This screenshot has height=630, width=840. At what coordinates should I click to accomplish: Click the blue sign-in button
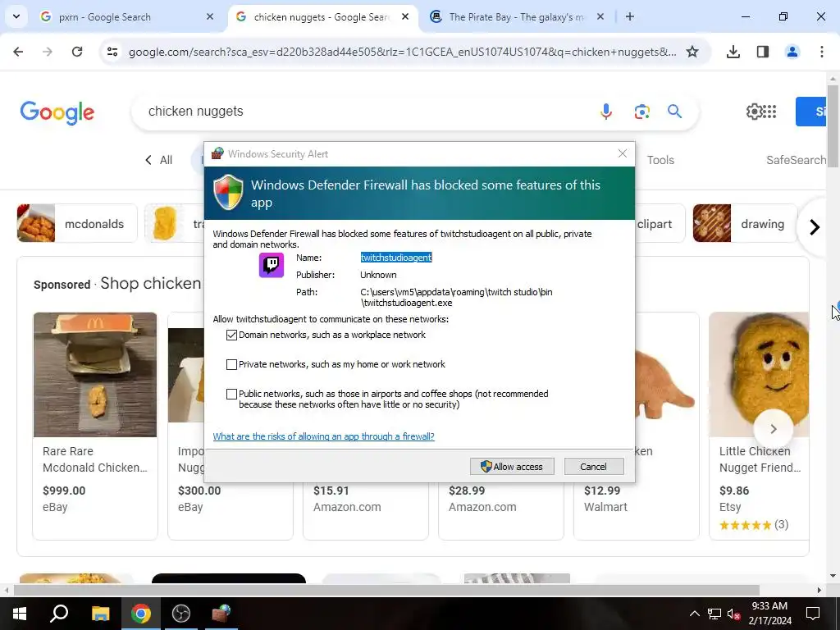[810, 112]
